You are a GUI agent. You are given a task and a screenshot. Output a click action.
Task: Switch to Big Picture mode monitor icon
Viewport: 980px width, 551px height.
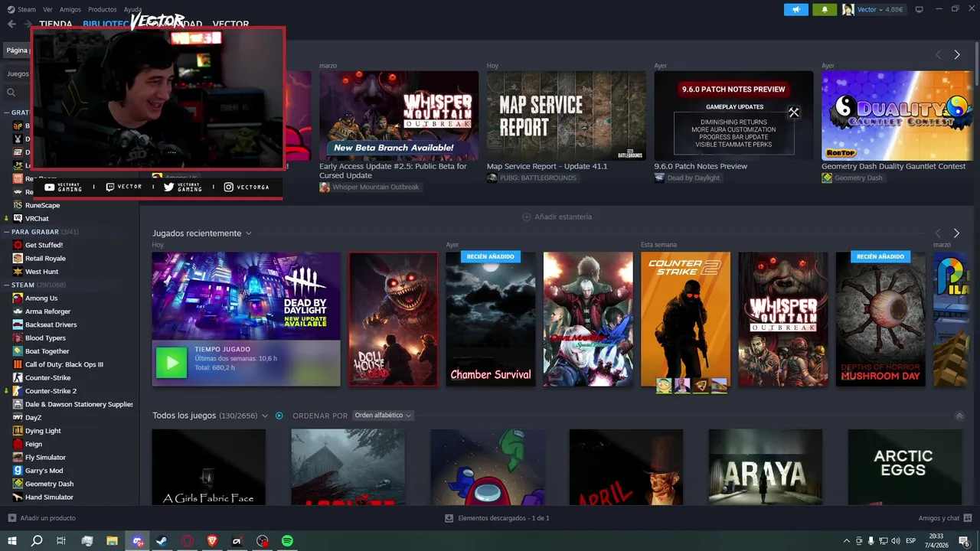point(919,9)
